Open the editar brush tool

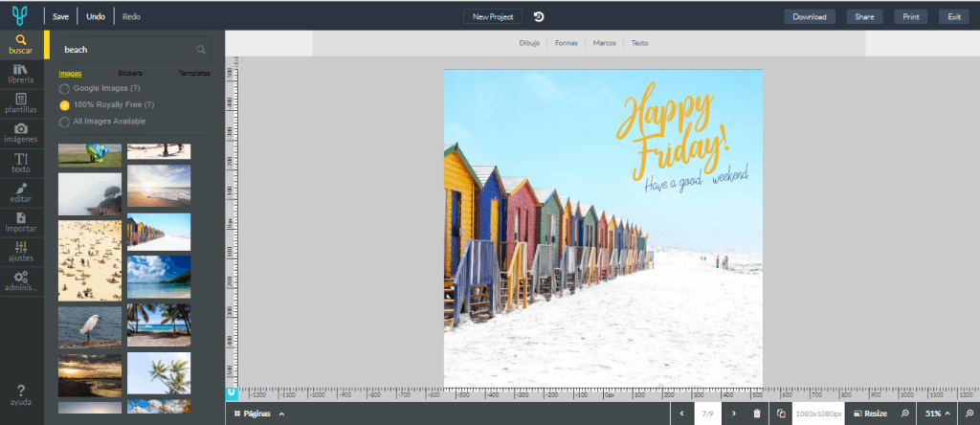click(21, 192)
